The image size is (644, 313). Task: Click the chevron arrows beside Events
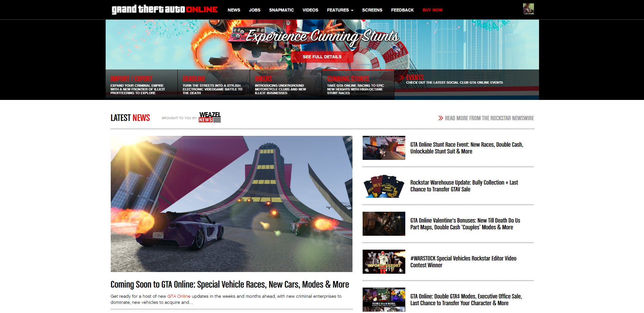click(x=402, y=78)
